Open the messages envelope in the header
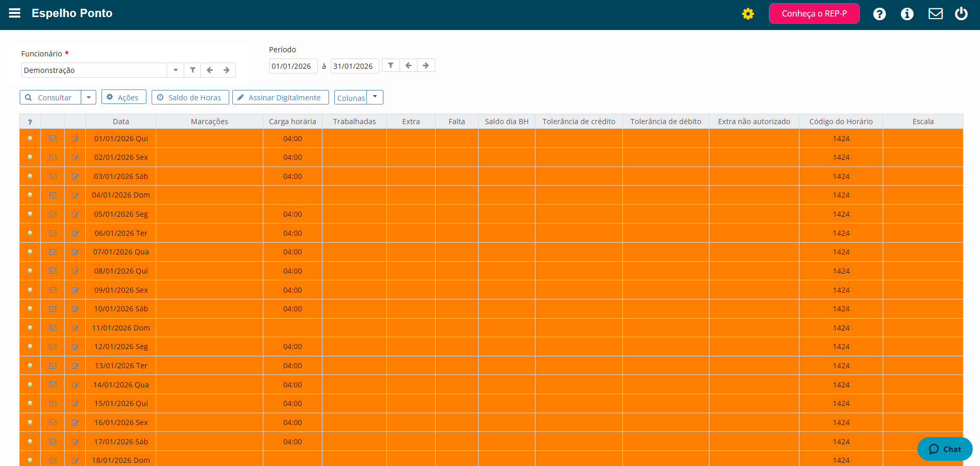Image resolution: width=980 pixels, height=466 pixels. (x=936, y=13)
